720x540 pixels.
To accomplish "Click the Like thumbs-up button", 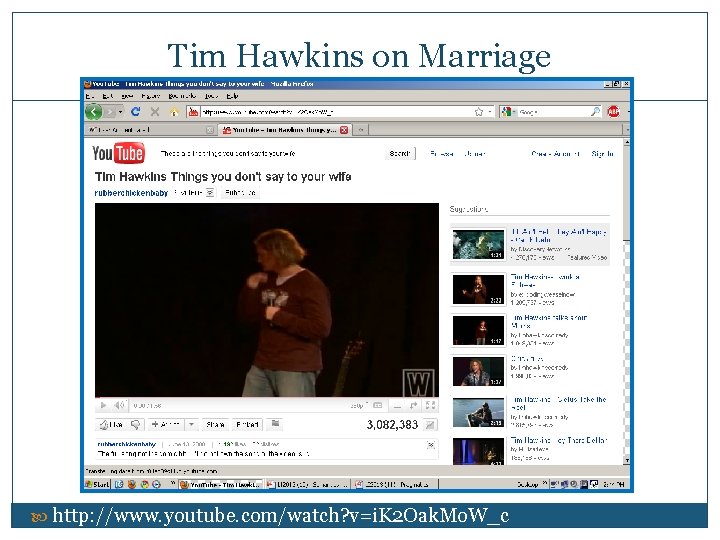I will (x=112, y=425).
